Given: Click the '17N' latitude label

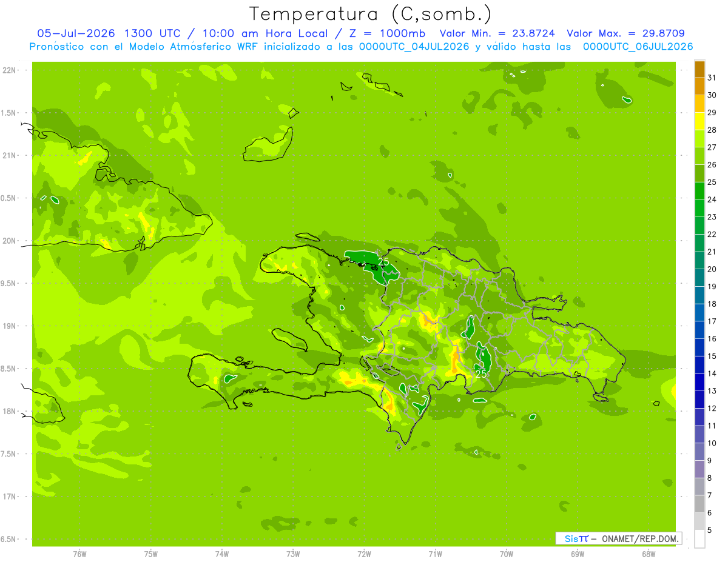Looking at the screenshot, I should (x=10, y=497).
